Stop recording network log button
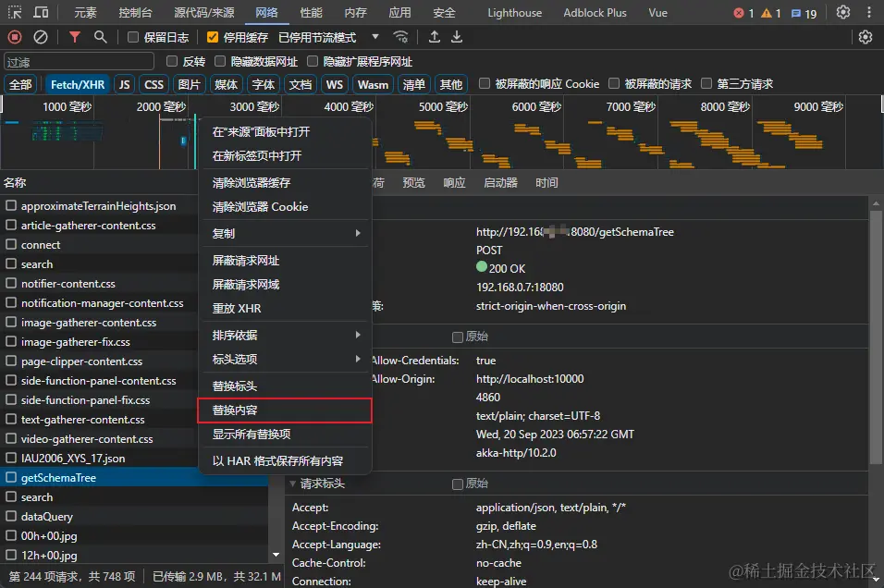 pyautogui.click(x=15, y=37)
